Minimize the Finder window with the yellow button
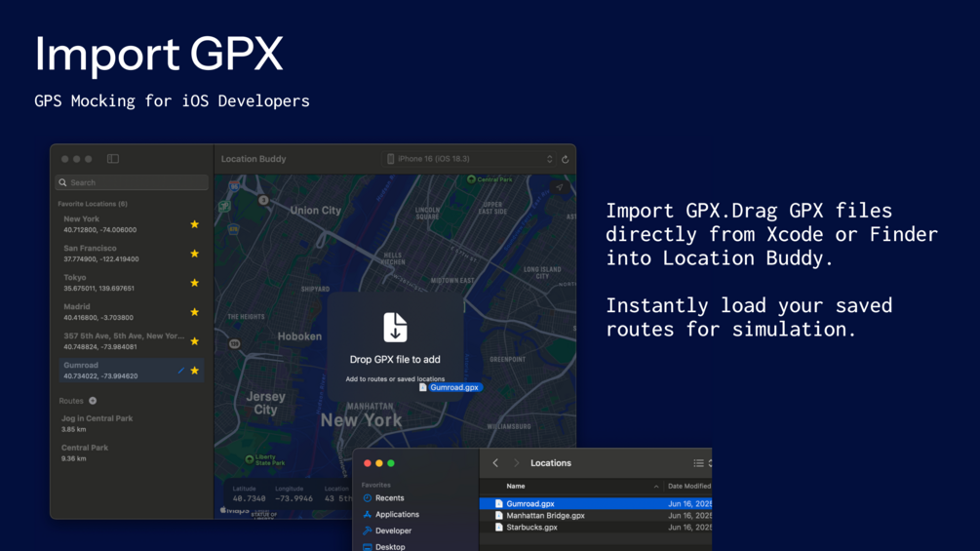The height and width of the screenshot is (551, 980). pyautogui.click(x=378, y=463)
